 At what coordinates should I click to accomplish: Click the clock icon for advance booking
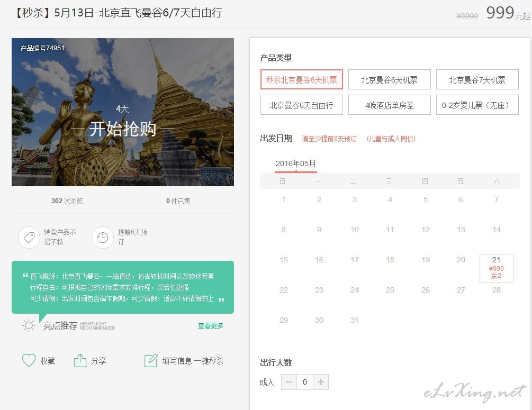[x=103, y=238]
